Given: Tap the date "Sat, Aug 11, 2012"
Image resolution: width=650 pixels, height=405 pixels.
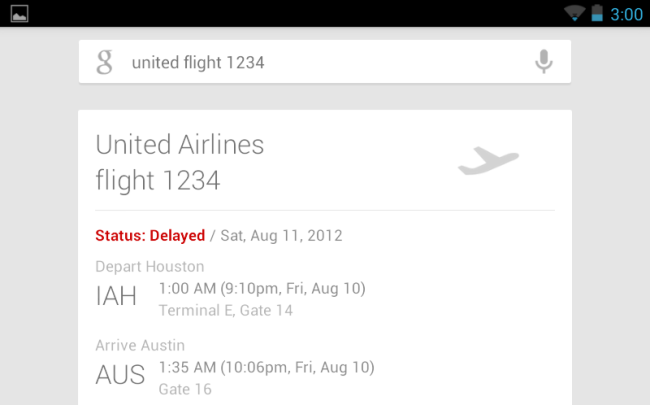Looking at the screenshot, I should [x=280, y=236].
